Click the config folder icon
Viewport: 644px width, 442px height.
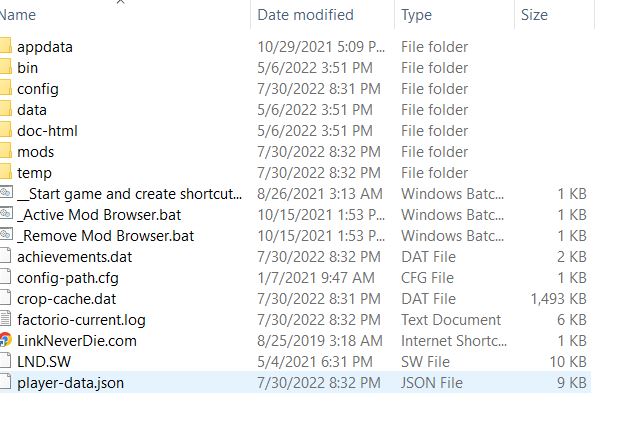[x=5, y=89]
